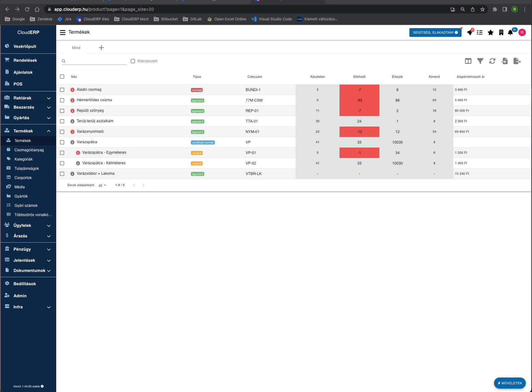Open the notifications bell icon
The image size is (532, 392).
[x=510, y=32]
